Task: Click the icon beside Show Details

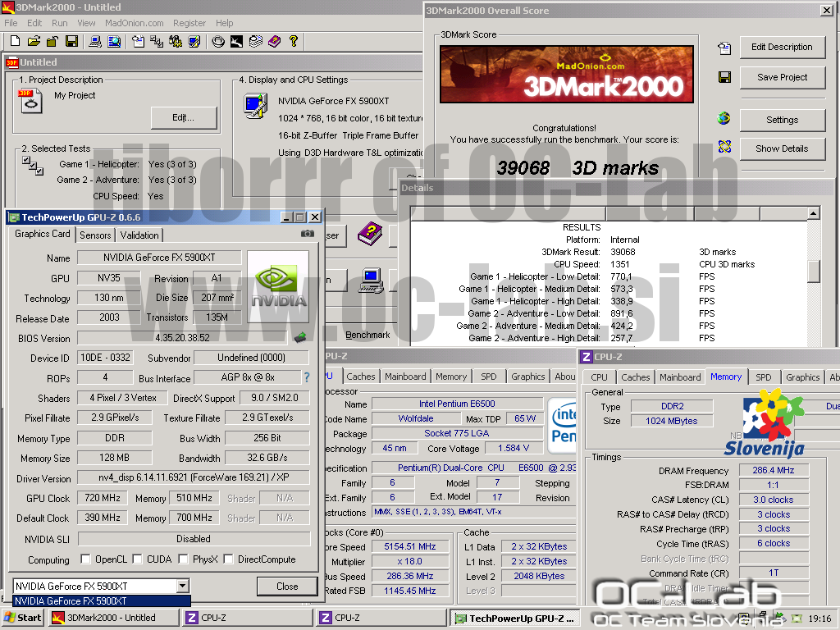Action: (x=724, y=146)
